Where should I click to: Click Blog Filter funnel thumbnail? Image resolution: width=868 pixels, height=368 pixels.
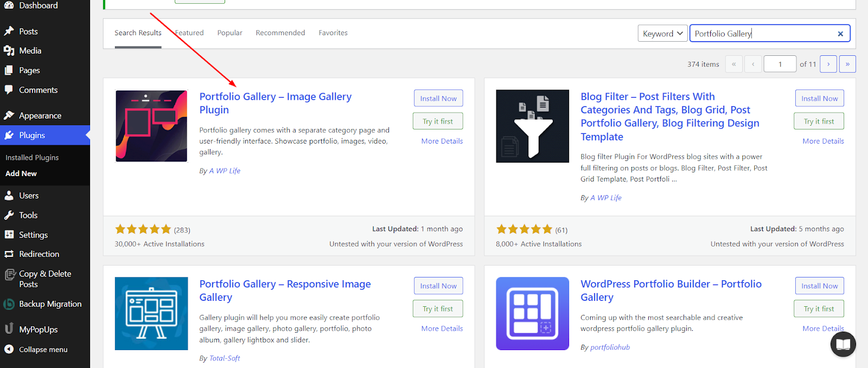pyautogui.click(x=533, y=126)
